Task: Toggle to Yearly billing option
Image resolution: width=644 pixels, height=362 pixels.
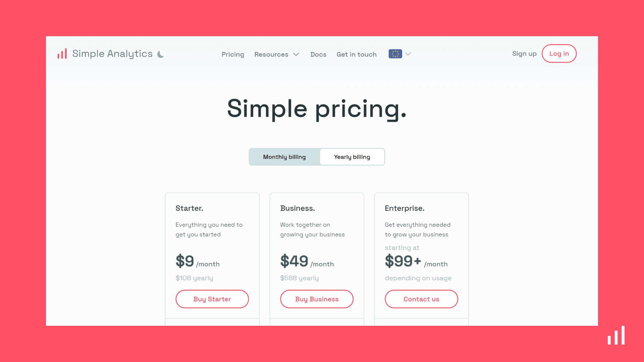Action: [x=352, y=157]
